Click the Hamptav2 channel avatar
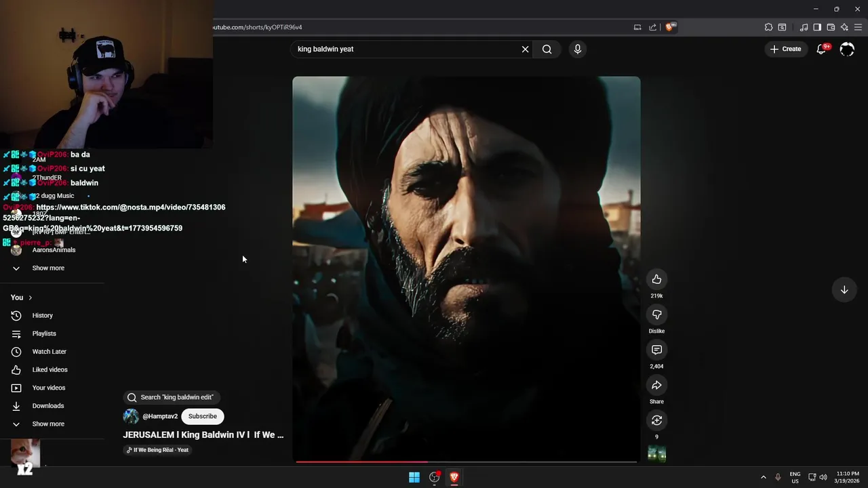 [131, 416]
